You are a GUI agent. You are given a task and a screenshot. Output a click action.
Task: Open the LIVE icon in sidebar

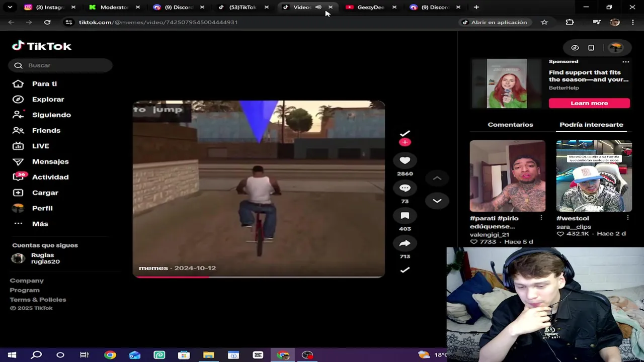tap(18, 146)
